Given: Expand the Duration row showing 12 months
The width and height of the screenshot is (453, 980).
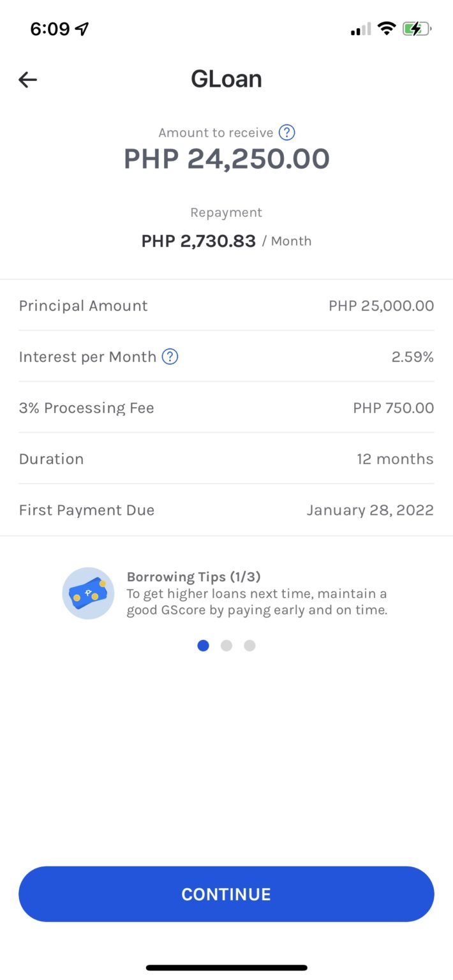Looking at the screenshot, I should pos(226,459).
